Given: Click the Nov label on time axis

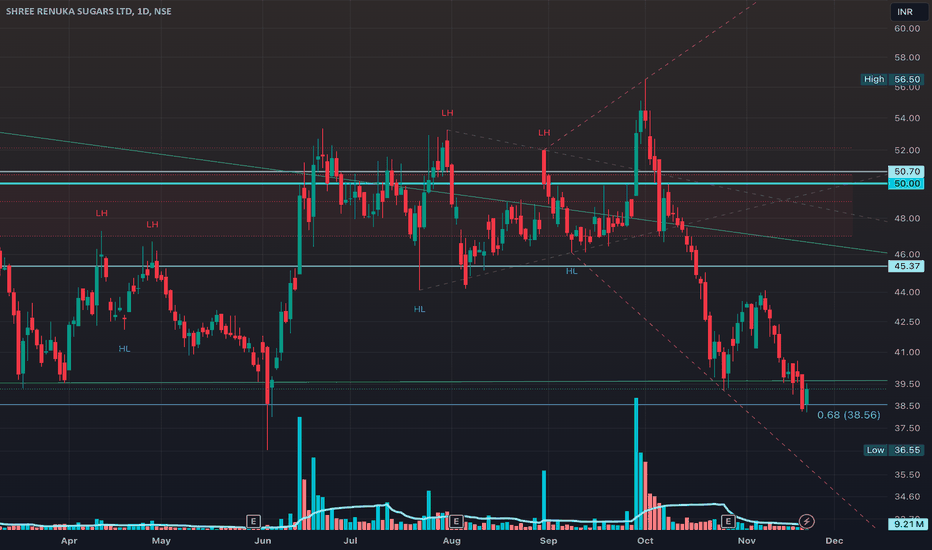Looking at the screenshot, I should [x=747, y=540].
